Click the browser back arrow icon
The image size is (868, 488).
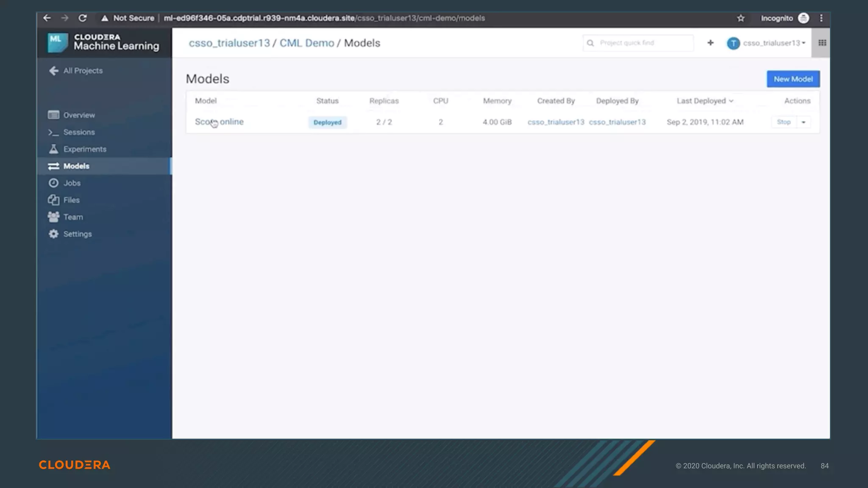tap(47, 18)
